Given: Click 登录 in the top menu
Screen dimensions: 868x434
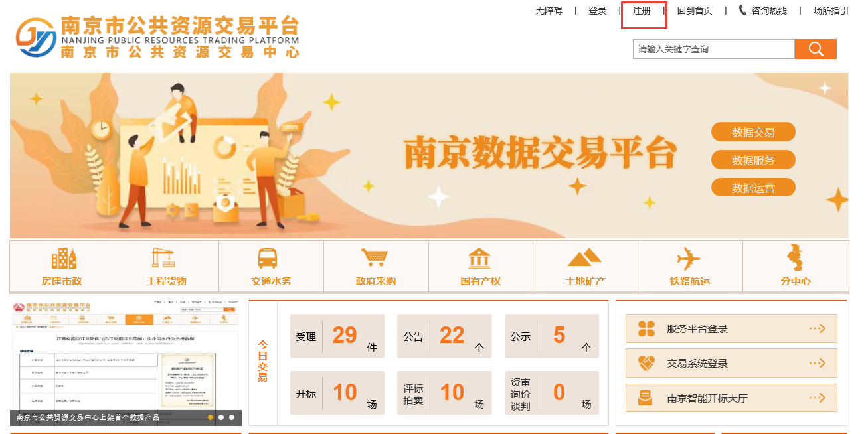Looking at the screenshot, I should pyautogui.click(x=598, y=11).
